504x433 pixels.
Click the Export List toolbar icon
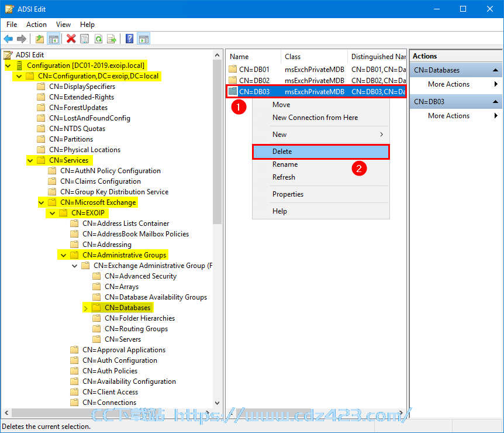[x=112, y=39]
